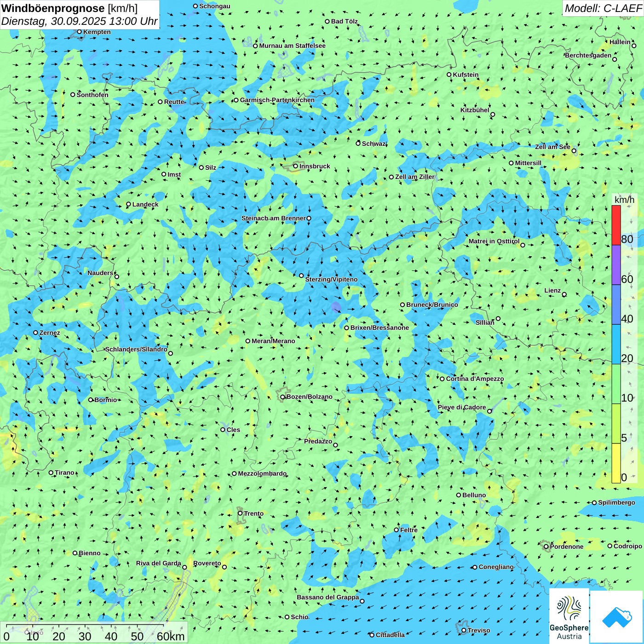
Task: Click the Rovereto label
Action: point(207,563)
